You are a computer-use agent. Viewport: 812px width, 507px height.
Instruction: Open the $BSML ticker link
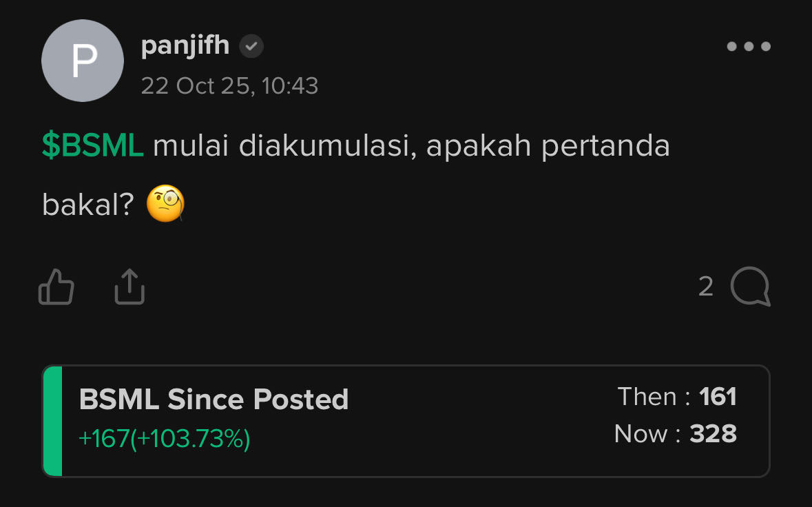coord(92,145)
